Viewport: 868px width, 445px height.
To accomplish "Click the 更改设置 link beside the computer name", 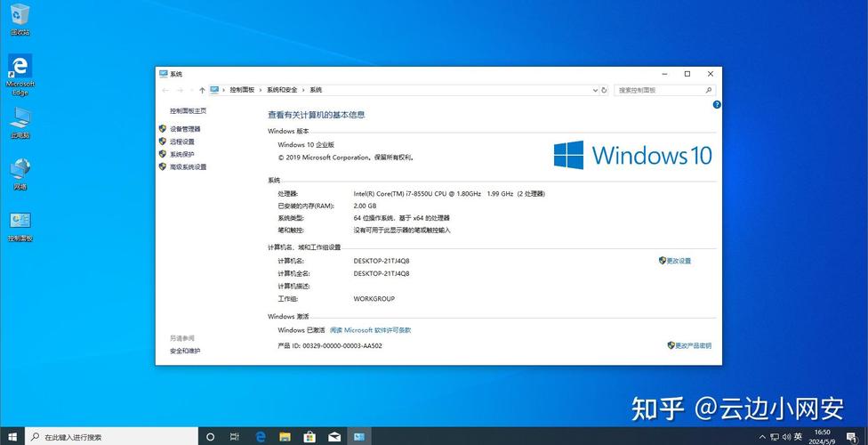I will click(x=679, y=261).
